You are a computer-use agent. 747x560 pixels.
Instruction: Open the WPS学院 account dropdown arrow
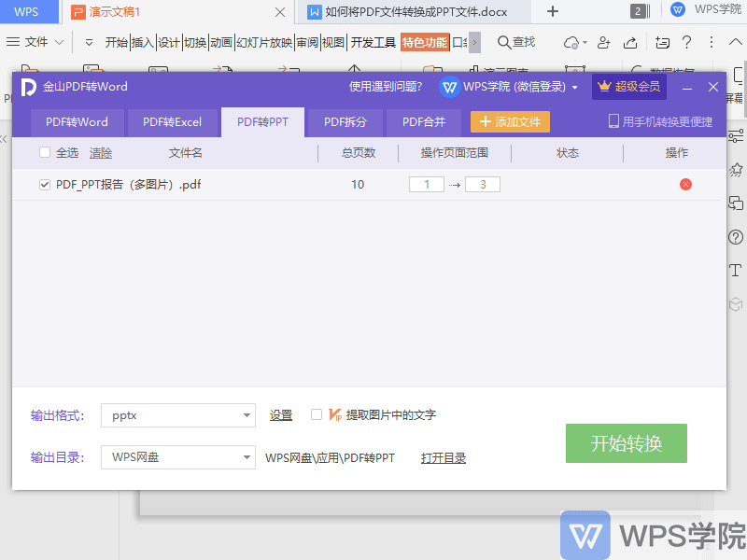pyautogui.click(x=574, y=87)
